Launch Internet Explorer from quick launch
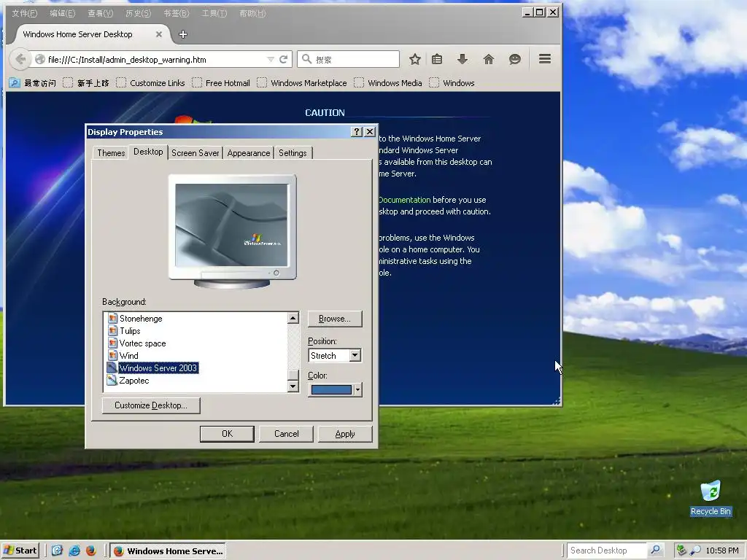The width and height of the screenshot is (747, 560). click(x=74, y=551)
